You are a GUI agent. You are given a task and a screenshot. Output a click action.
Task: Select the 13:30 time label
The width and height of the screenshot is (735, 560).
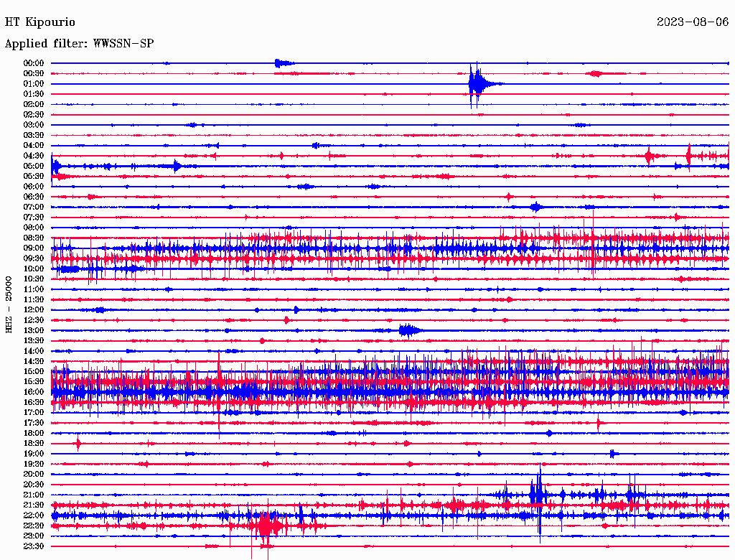tap(34, 341)
